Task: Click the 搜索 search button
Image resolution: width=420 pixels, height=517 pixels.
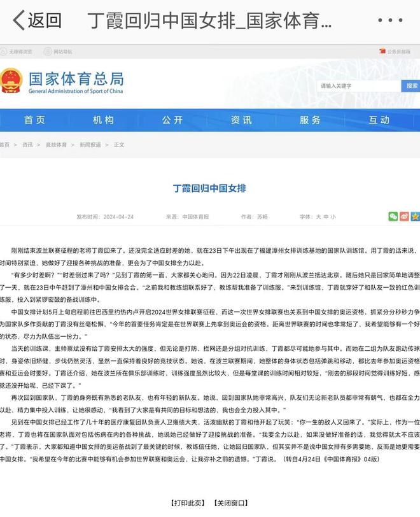Action: click(411, 86)
